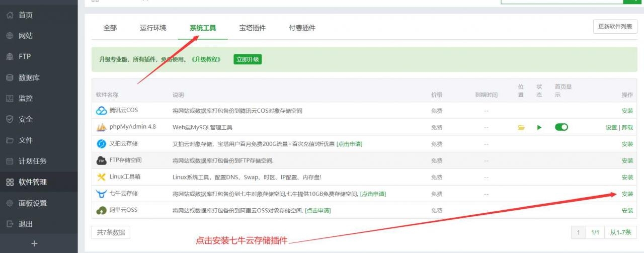This screenshot has height=253, width=644.
Task: Click 卸载 for phpMyAdmin
Action: pyautogui.click(x=627, y=127)
